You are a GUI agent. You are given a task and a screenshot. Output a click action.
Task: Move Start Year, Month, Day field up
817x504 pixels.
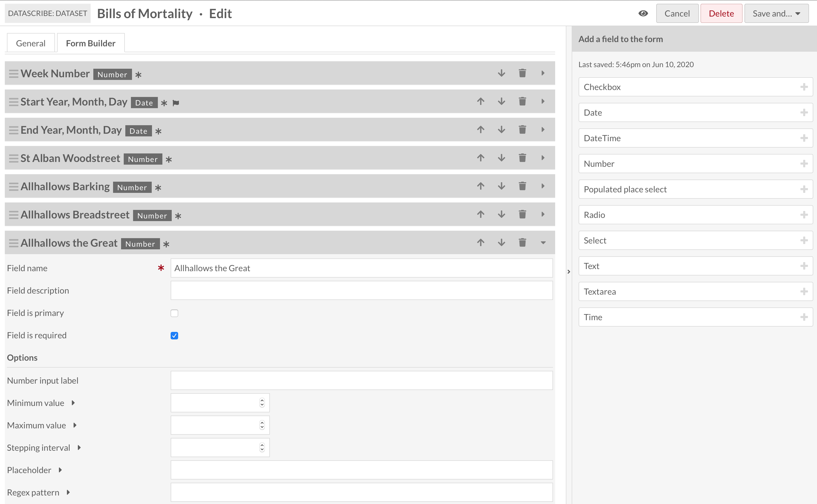(480, 101)
